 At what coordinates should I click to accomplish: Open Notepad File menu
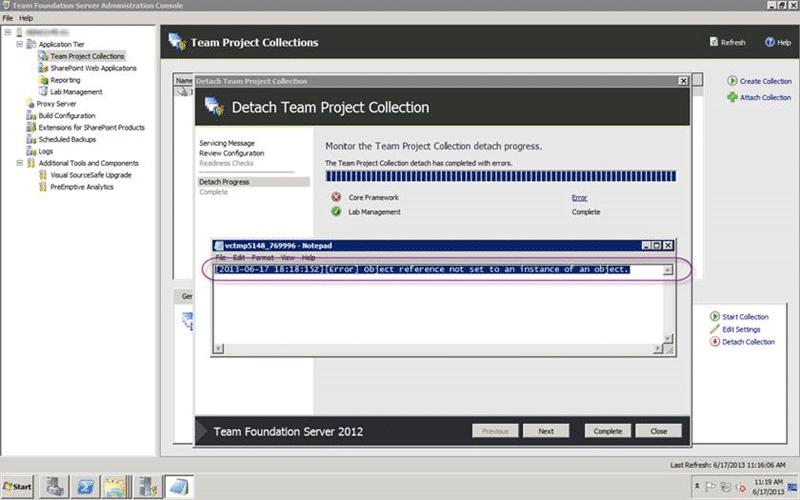[220, 258]
